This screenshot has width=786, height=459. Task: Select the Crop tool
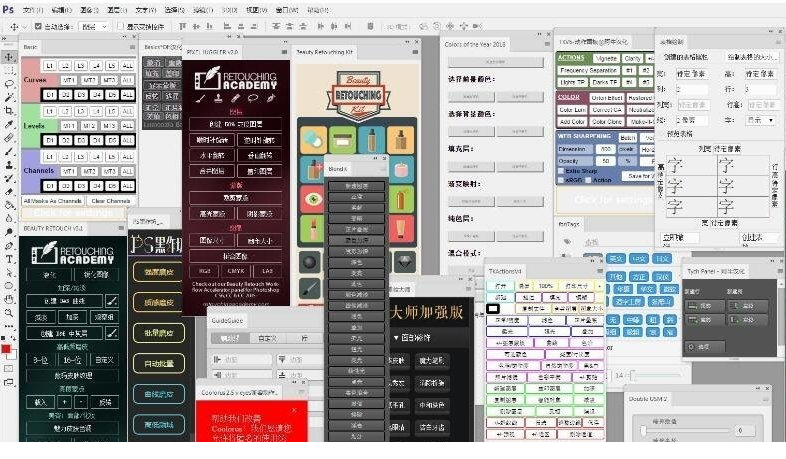(x=9, y=111)
